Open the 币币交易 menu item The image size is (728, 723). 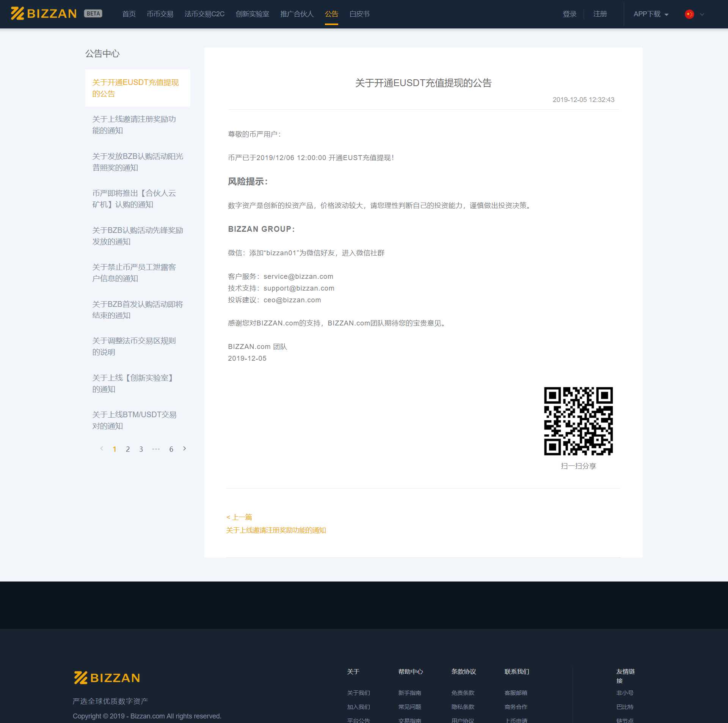pos(160,14)
